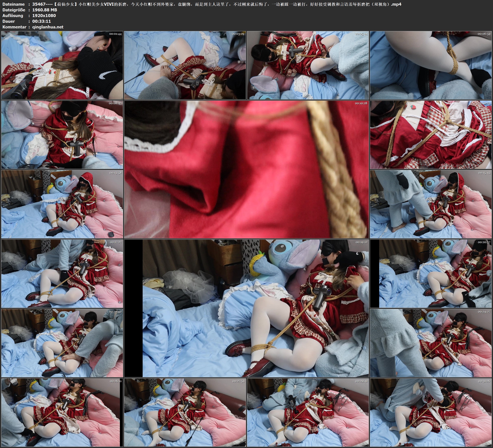This screenshot has height=448, width=493.
Task: Open the frame at timestamp 00:05:14
Action: click(x=308, y=65)
